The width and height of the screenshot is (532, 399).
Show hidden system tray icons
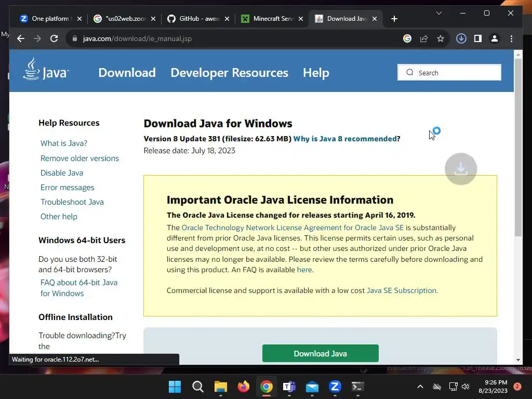(420, 387)
